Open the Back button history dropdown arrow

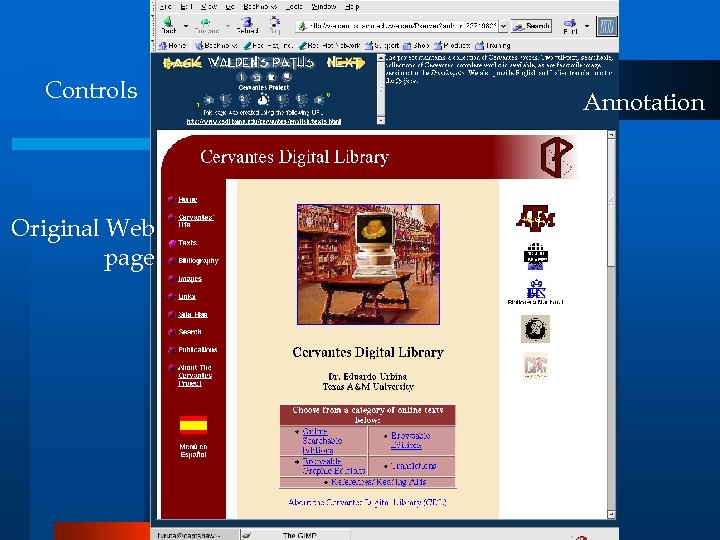click(x=186, y=26)
